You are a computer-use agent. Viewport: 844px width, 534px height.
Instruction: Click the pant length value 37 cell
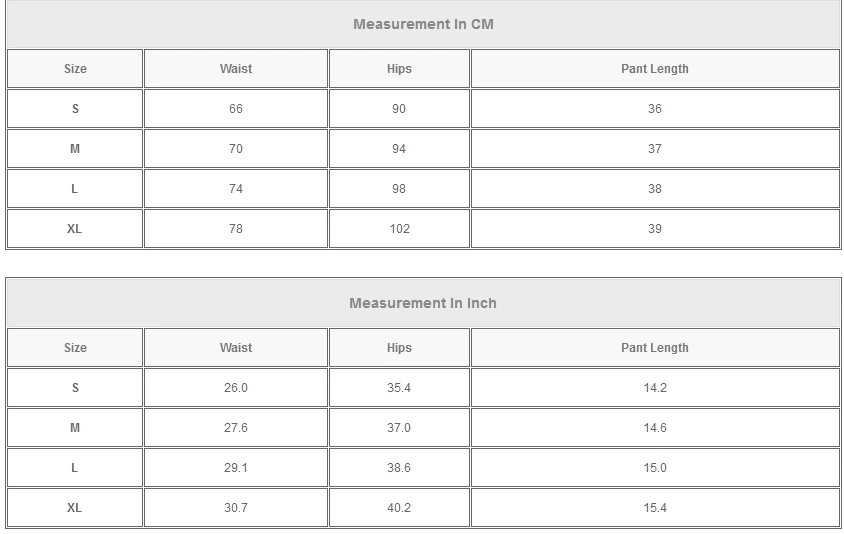click(x=655, y=149)
